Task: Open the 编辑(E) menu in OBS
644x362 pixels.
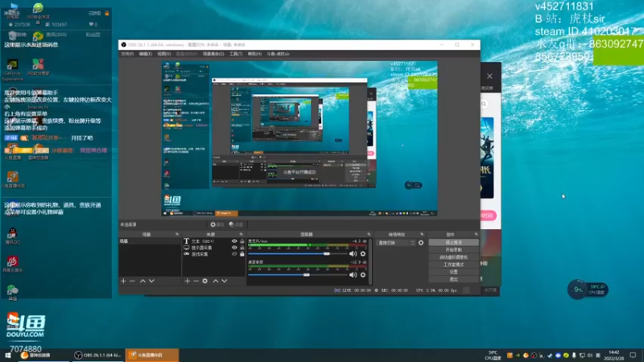Action: [x=145, y=54]
